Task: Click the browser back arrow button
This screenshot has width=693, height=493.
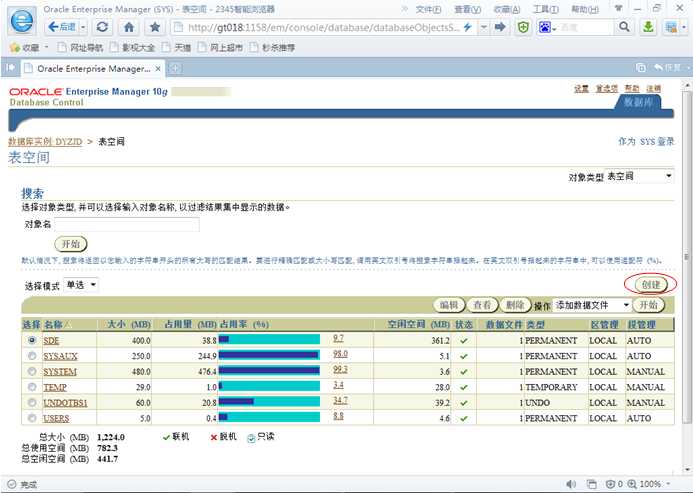Action: (x=61, y=27)
